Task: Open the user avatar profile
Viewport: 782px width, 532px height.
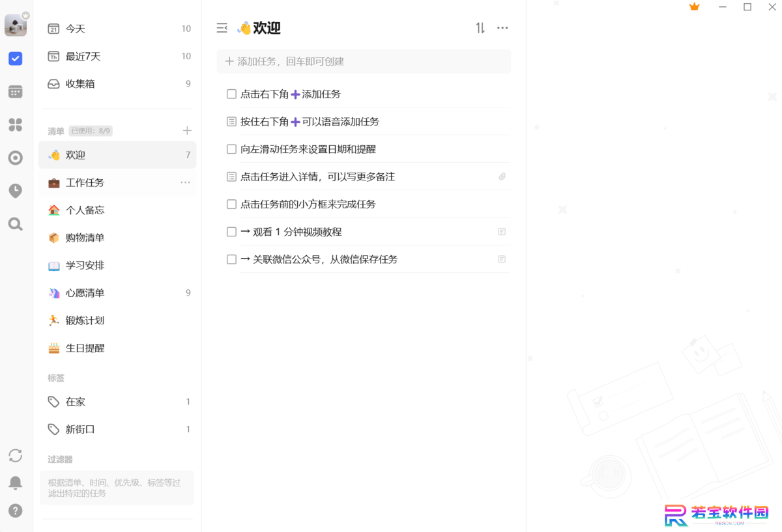Action: 16,25
